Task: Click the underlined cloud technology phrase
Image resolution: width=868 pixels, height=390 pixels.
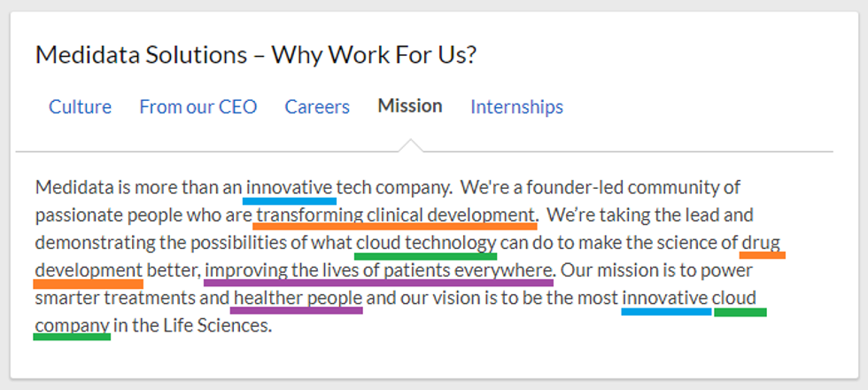Action: coord(427,243)
